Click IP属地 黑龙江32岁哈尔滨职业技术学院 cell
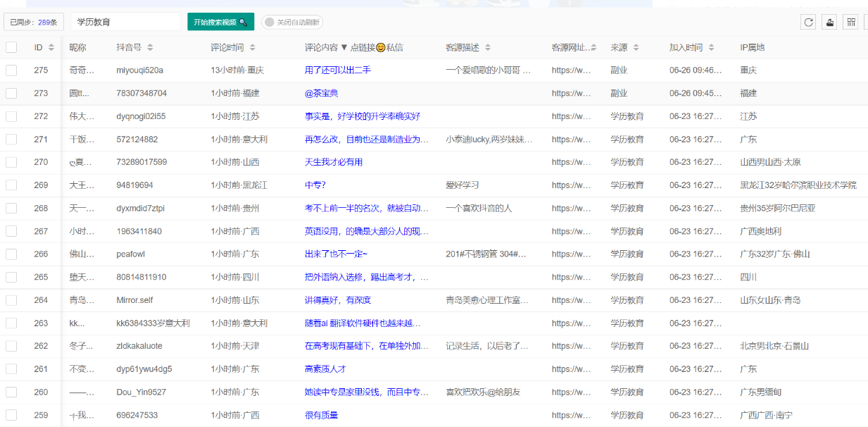 point(798,185)
